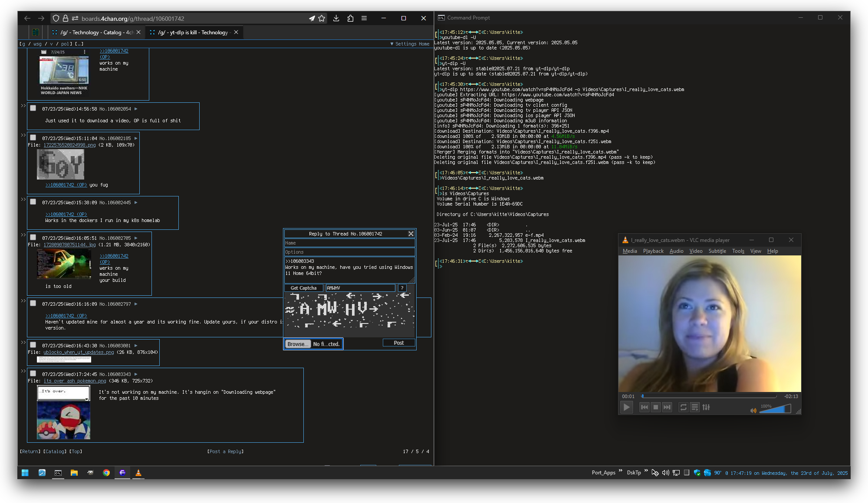Image resolution: width=868 pixels, height=503 pixels.
Task: Open post menu arrow for No.106002185
Action: click(136, 138)
